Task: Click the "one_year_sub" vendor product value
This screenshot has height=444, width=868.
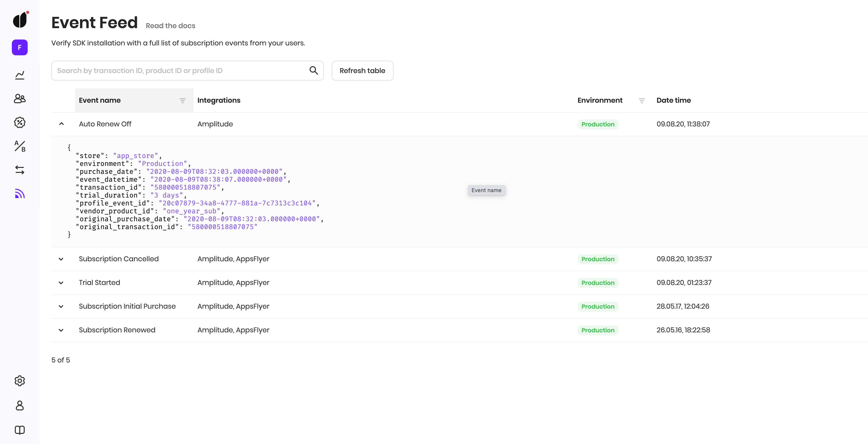Action: click(x=191, y=211)
